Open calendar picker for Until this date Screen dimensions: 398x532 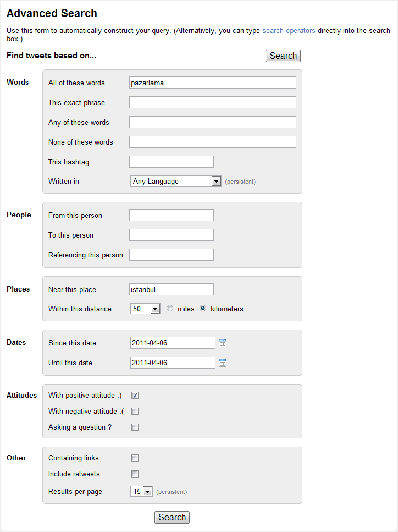pyautogui.click(x=223, y=363)
